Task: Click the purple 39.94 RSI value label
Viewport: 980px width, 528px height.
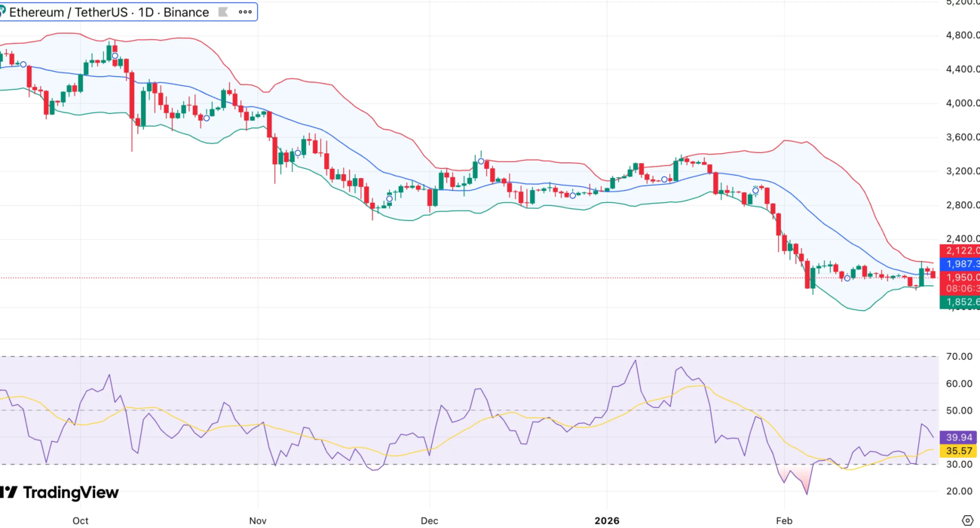Action: [x=959, y=437]
